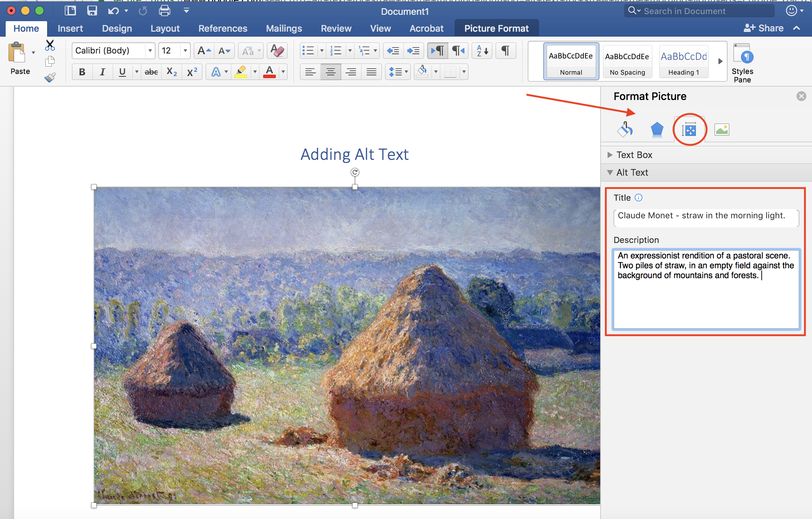Click the Title info icon
This screenshot has width=812, height=519.
[639, 198]
